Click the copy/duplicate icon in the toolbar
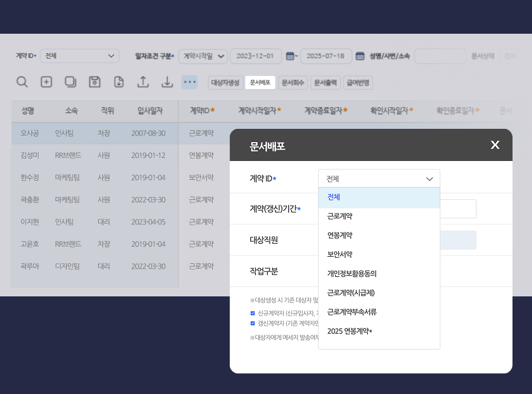Viewport: 532px width, 394px height. [70, 82]
